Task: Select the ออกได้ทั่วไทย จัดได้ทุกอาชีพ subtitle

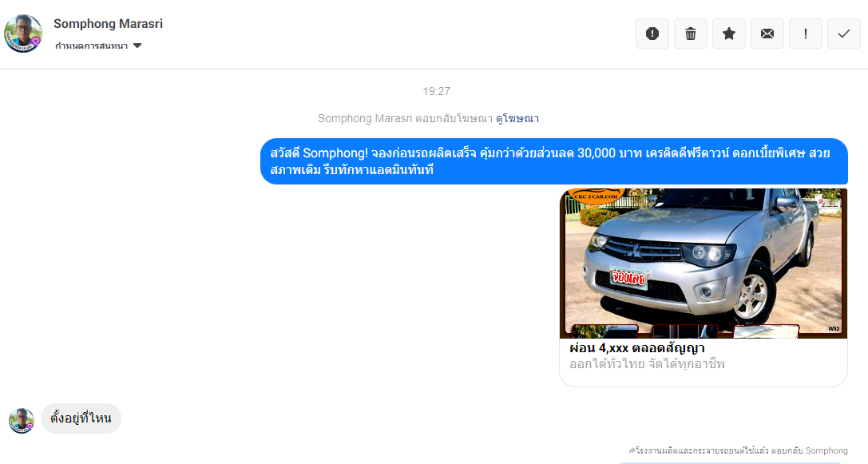Action: tap(647, 364)
